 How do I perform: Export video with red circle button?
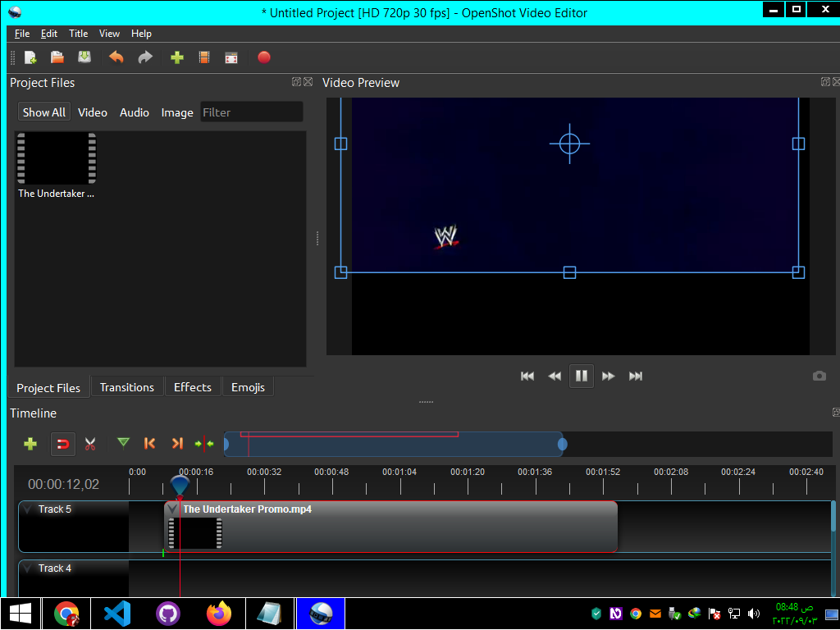pos(264,57)
